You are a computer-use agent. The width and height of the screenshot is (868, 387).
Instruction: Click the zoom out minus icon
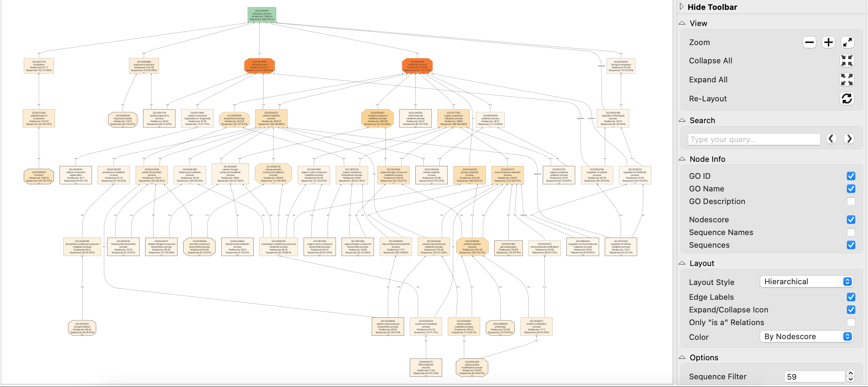coord(809,43)
